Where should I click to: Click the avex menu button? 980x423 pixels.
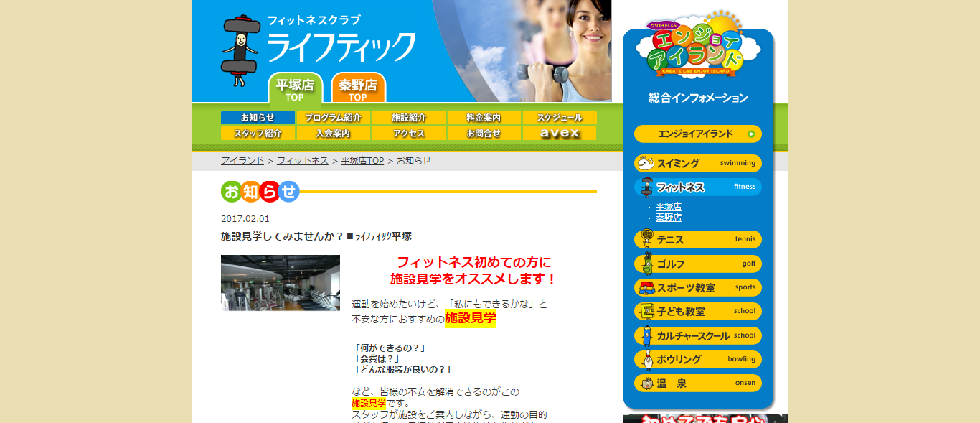pos(560,134)
